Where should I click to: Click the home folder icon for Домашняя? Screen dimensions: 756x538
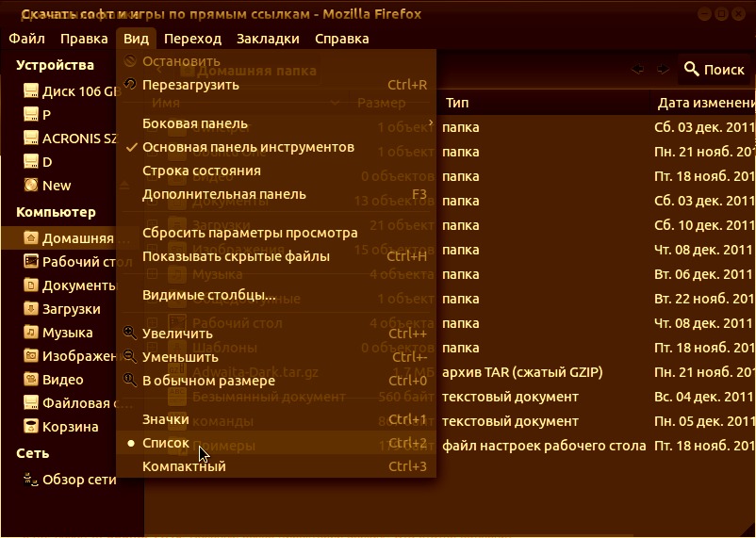click(x=31, y=238)
